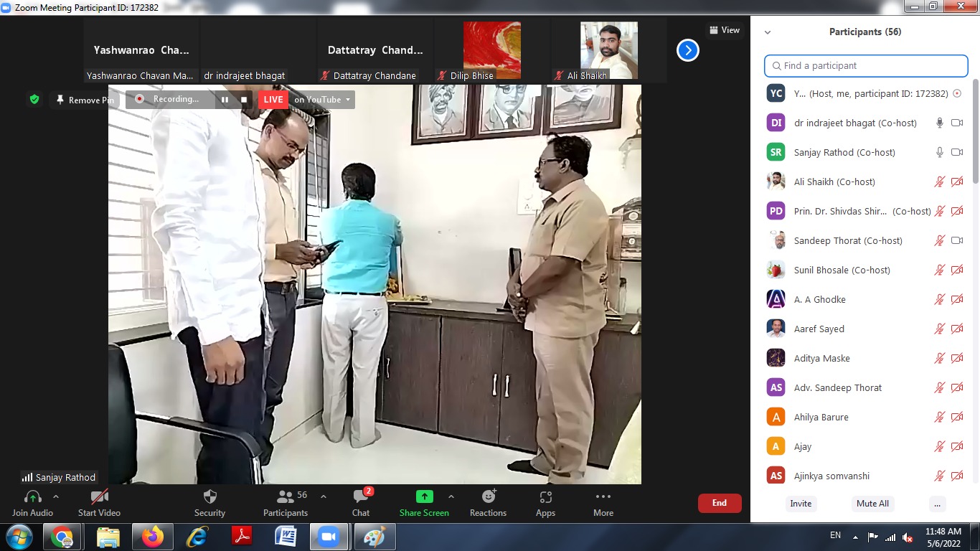Select the Ahilya Barure participant row
Image resolution: width=980 pixels, height=551 pixels.
(x=861, y=417)
